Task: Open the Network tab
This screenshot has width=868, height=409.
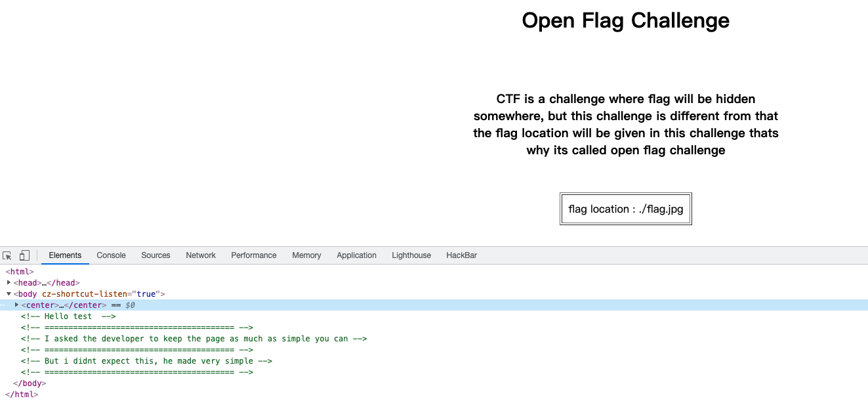Action: 201,255
